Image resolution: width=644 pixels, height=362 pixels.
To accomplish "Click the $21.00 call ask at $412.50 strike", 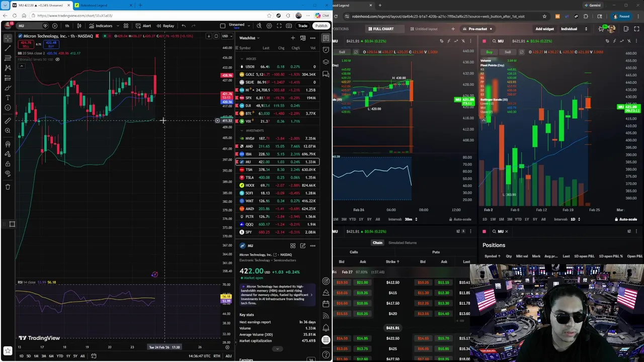I will tap(363, 283).
